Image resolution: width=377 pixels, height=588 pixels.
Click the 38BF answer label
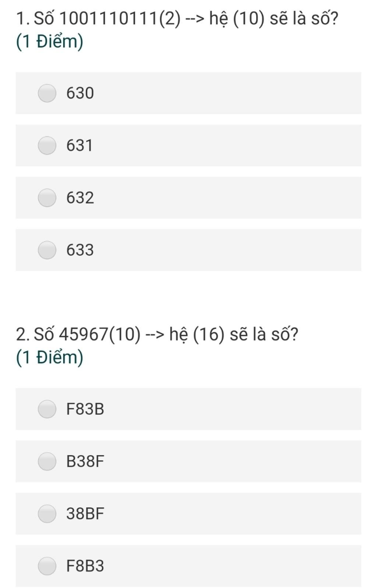85,513
